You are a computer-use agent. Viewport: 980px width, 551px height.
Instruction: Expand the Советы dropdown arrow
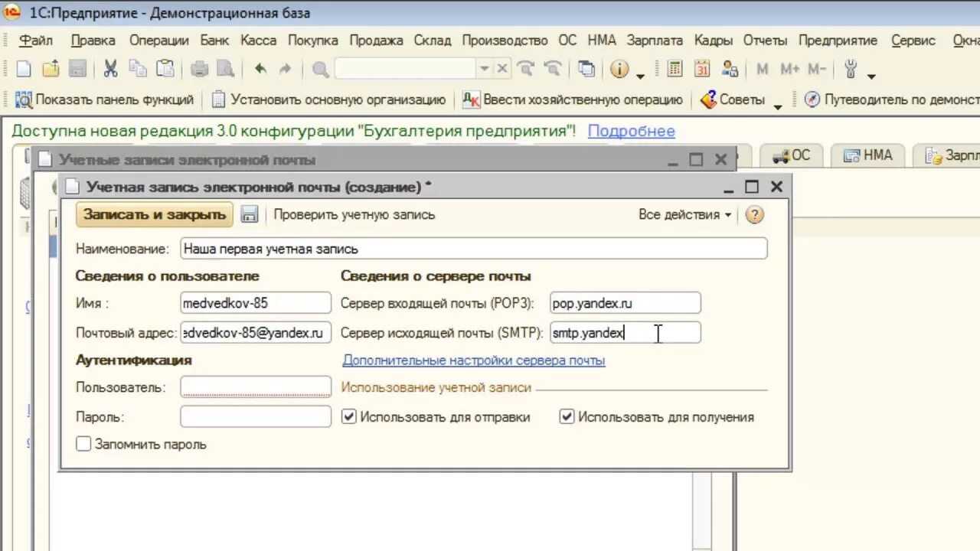pos(778,106)
